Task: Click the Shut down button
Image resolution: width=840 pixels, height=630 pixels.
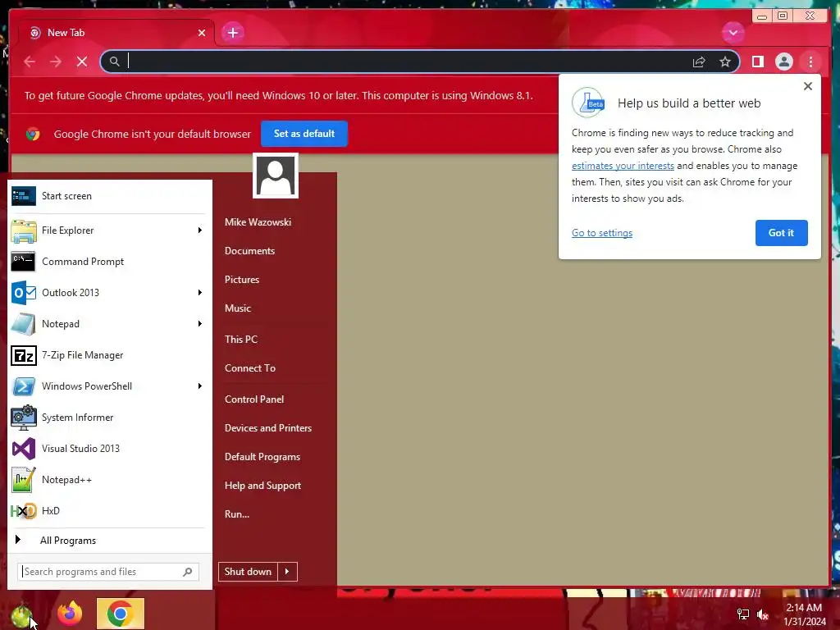Action: click(x=248, y=572)
